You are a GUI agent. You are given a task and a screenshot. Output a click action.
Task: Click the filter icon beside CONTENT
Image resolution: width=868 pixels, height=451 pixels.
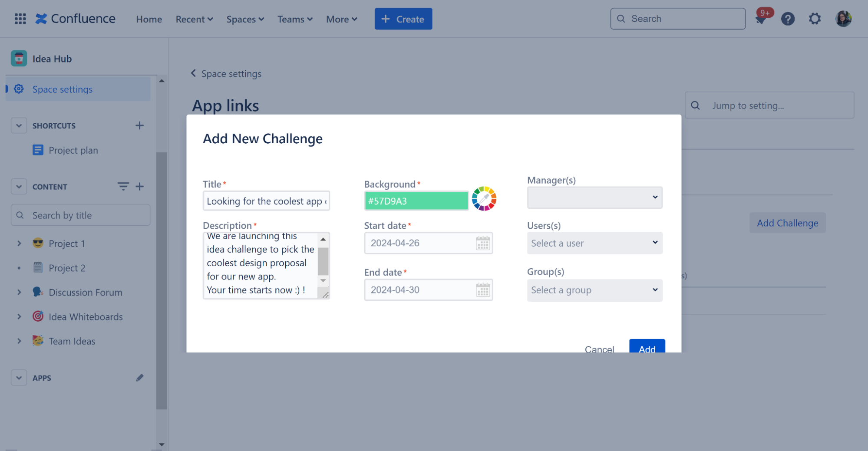(123, 186)
